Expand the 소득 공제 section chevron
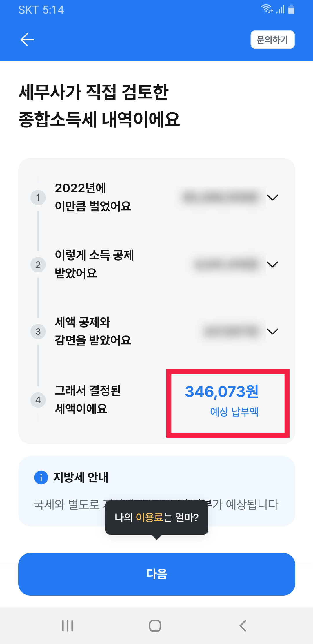This screenshot has height=644, width=313. click(x=273, y=264)
